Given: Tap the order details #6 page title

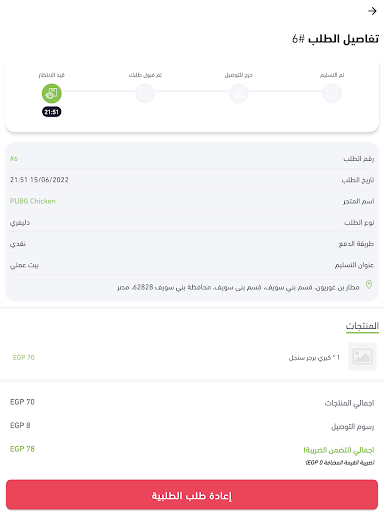Looking at the screenshot, I should pos(335,39).
